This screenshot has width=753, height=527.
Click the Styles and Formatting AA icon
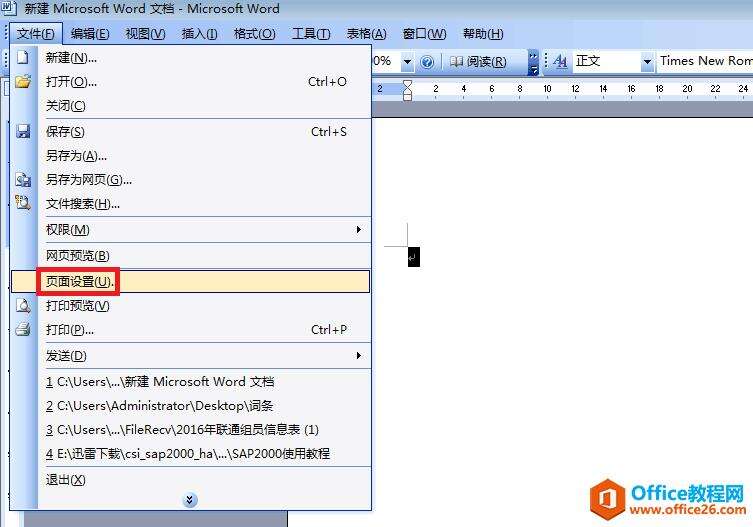click(559, 61)
